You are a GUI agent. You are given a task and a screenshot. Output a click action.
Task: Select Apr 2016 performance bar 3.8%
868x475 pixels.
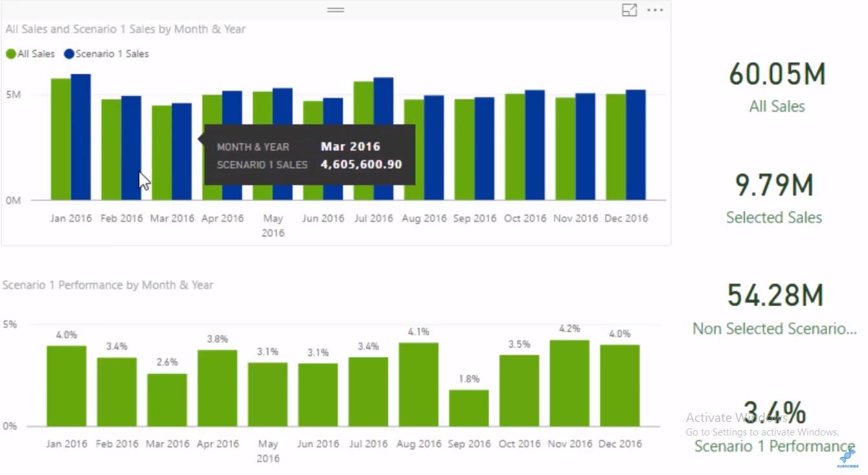pos(218,388)
